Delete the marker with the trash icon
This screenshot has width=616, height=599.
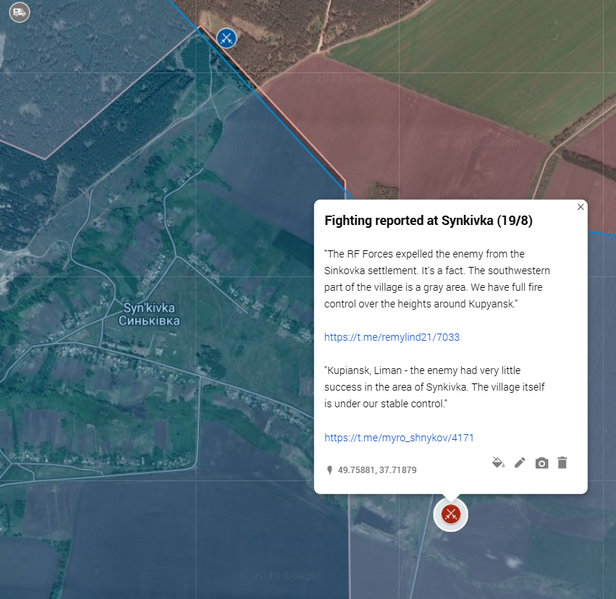(562, 463)
